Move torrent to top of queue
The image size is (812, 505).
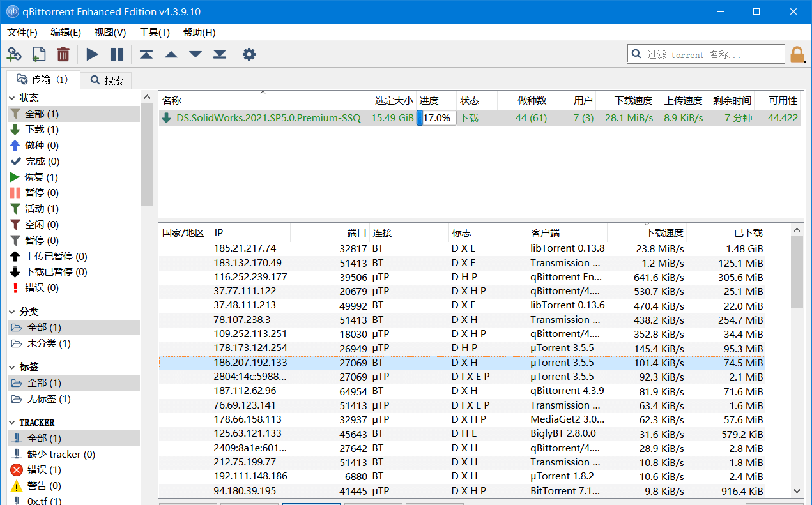146,54
